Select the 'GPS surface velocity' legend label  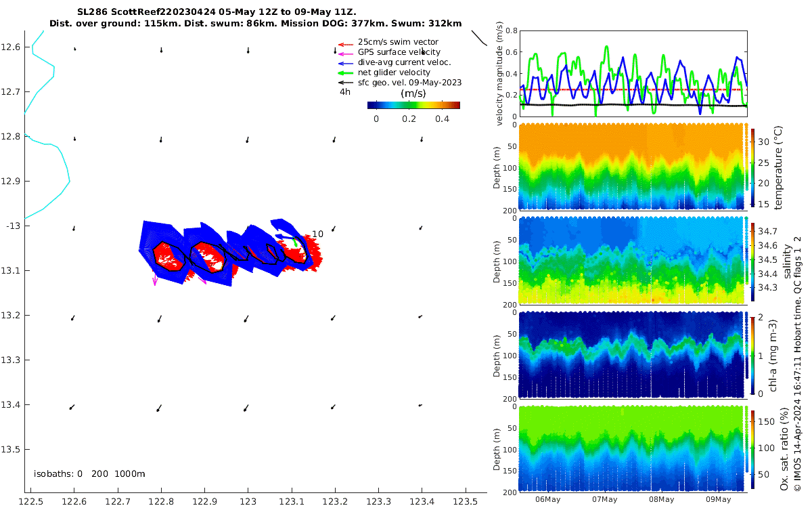(x=399, y=52)
